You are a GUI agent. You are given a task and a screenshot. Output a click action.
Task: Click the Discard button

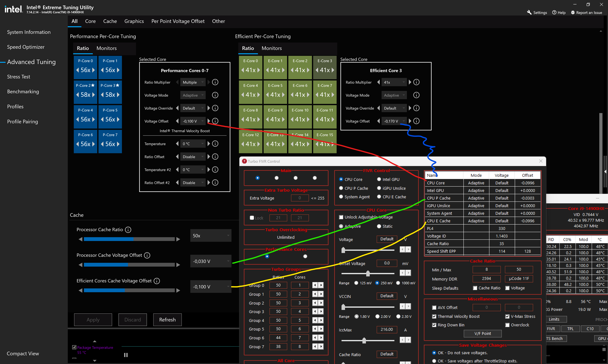click(x=133, y=320)
